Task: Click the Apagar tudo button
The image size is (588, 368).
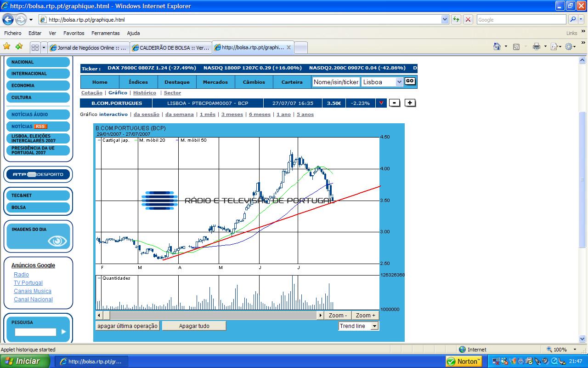Action: 194,326
